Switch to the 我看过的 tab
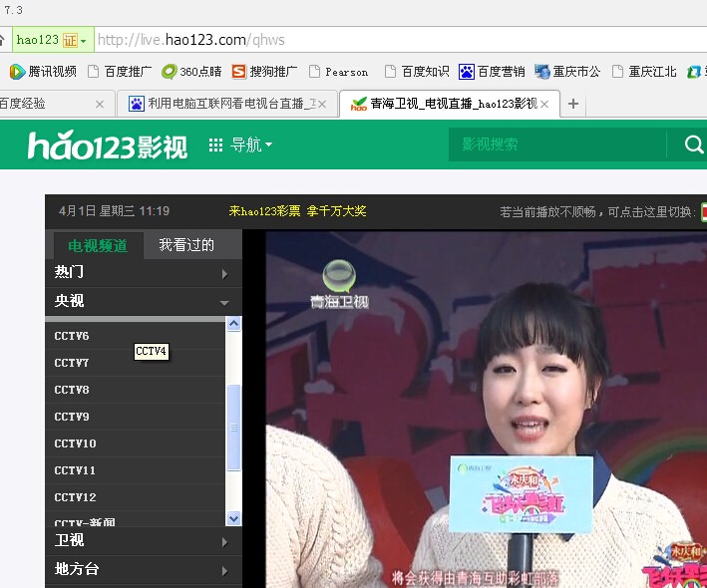The width and height of the screenshot is (707, 588). pyautogui.click(x=186, y=245)
